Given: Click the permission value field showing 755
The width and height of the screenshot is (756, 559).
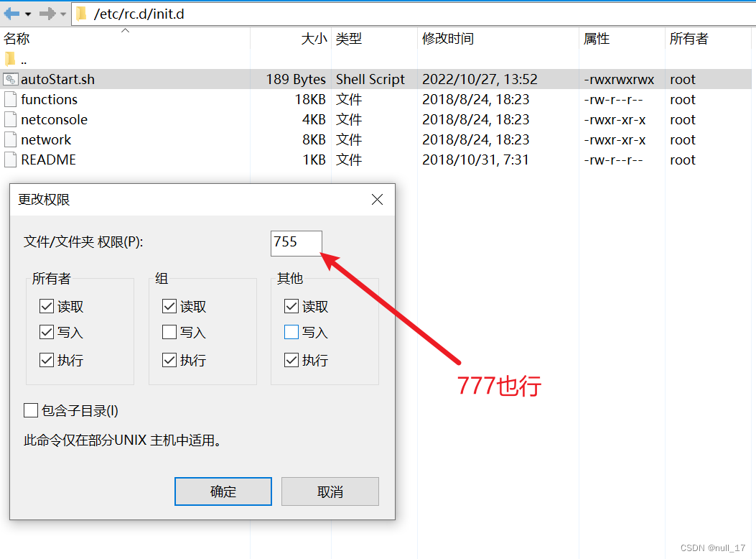Looking at the screenshot, I should pos(296,243).
